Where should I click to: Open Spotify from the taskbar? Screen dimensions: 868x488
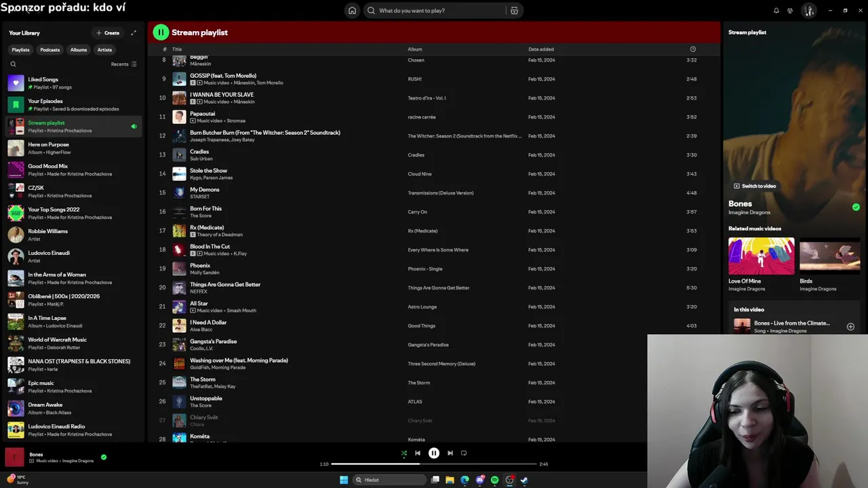coord(494,480)
